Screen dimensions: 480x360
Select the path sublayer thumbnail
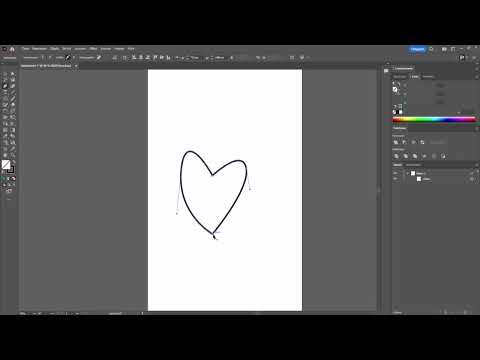(419, 179)
